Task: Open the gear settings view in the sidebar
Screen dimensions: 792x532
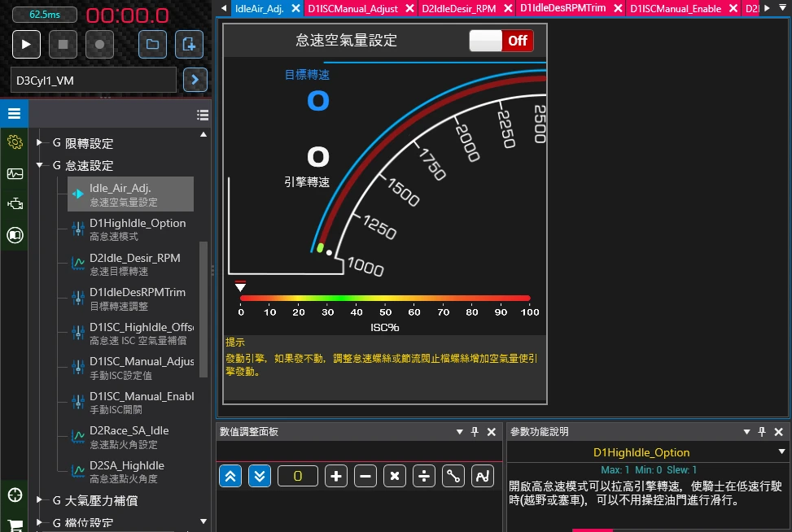Action: [15, 142]
